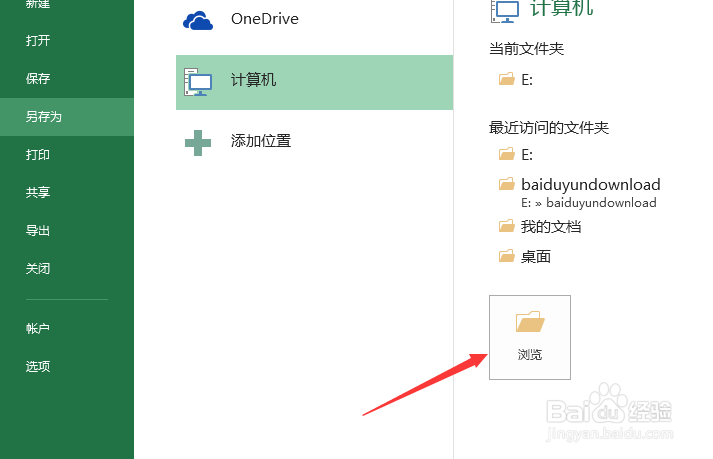This screenshot has height=459, width=713.
Task: Open E: under 最近访问的文件夹
Action: click(527, 155)
